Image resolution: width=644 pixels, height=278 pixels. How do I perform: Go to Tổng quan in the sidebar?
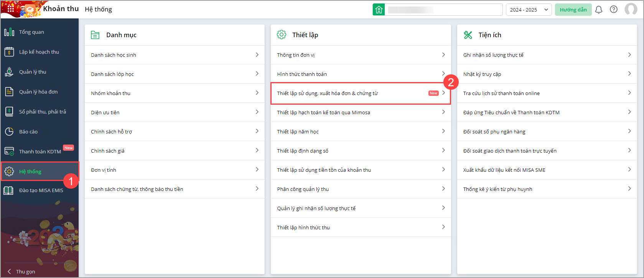[31, 32]
